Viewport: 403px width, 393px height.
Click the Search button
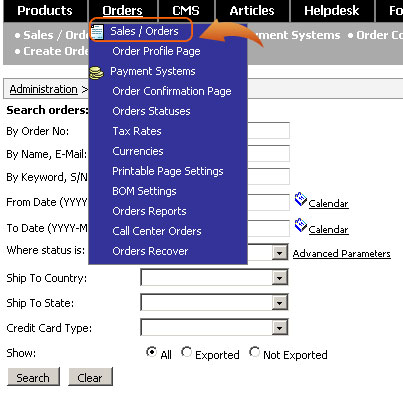(x=33, y=378)
